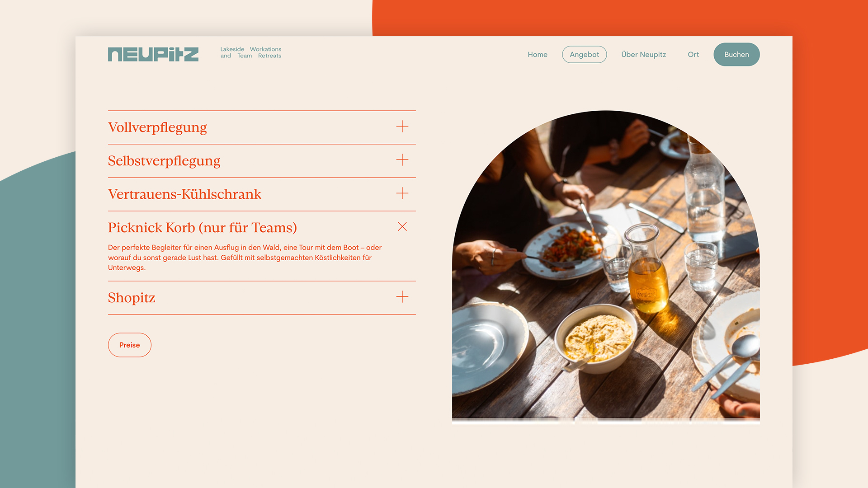Click the close icon next to Picknick Korb

[402, 226]
